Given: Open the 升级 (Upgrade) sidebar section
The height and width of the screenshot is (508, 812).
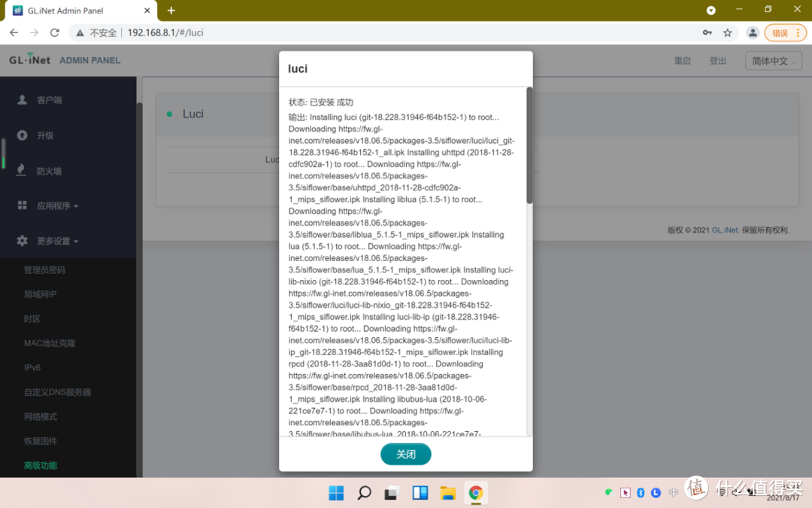Looking at the screenshot, I should click(23, 135).
